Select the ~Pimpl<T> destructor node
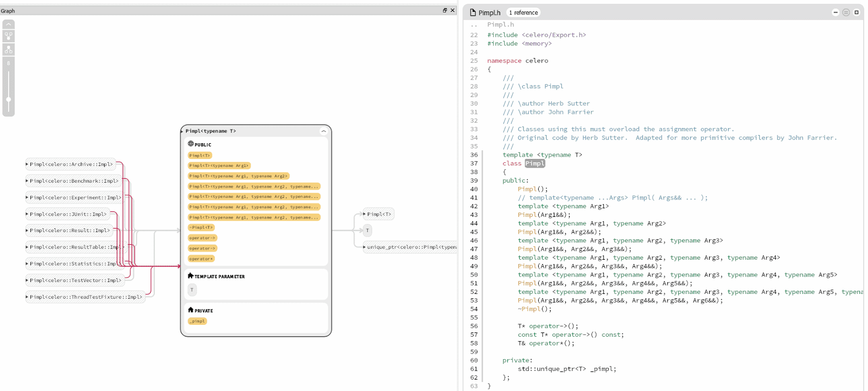Viewport: 868px width, 391px height. (x=201, y=228)
